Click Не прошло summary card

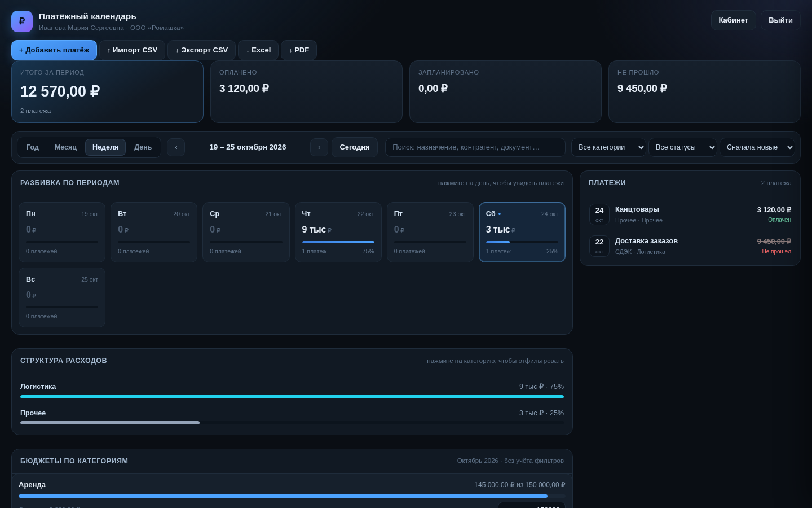pyautogui.click(x=704, y=91)
